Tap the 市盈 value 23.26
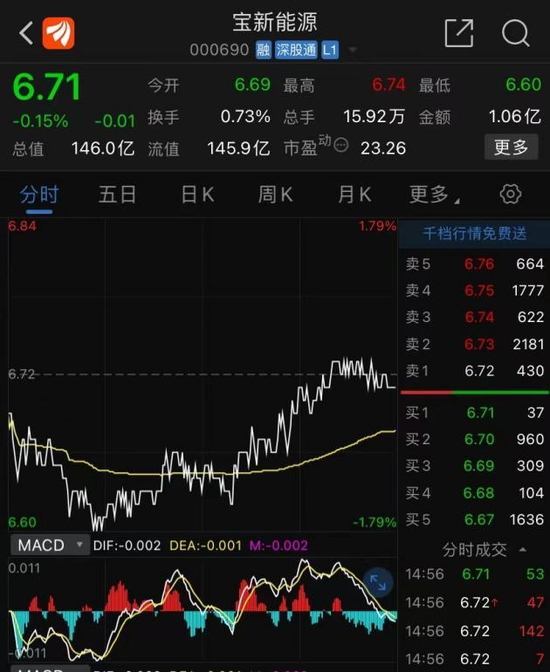 tap(383, 149)
